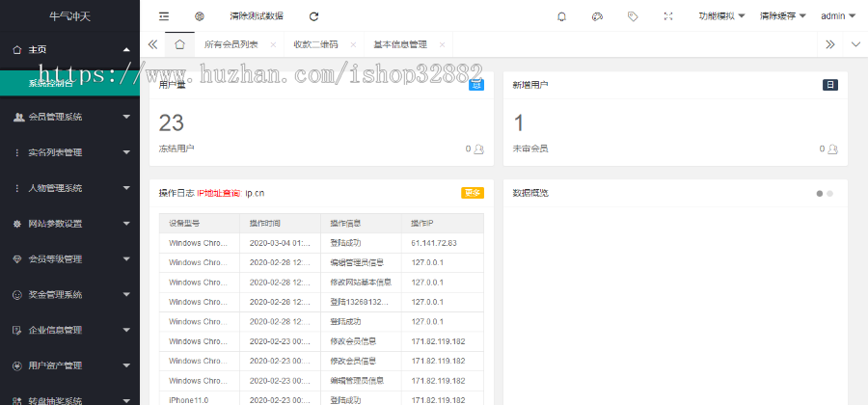Switch to 所有会员列表 tab
This screenshot has height=405, width=868.
click(x=231, y=45)
